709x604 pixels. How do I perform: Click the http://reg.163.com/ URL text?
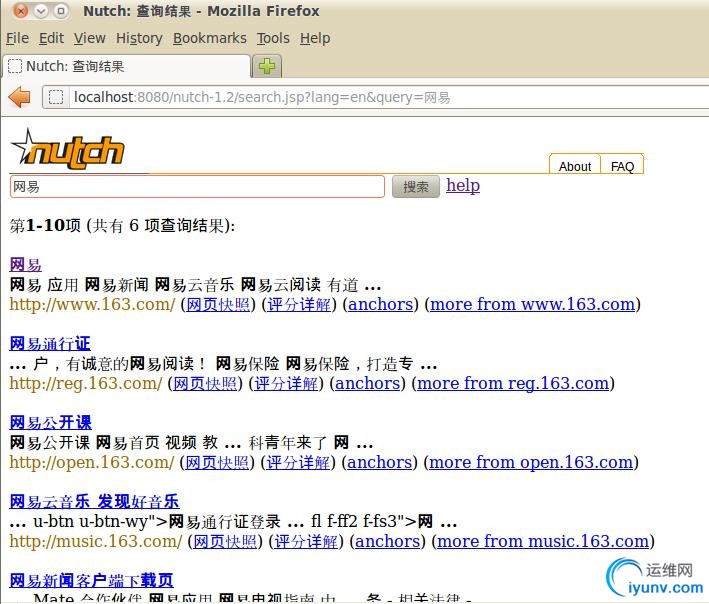coord(86,384)
